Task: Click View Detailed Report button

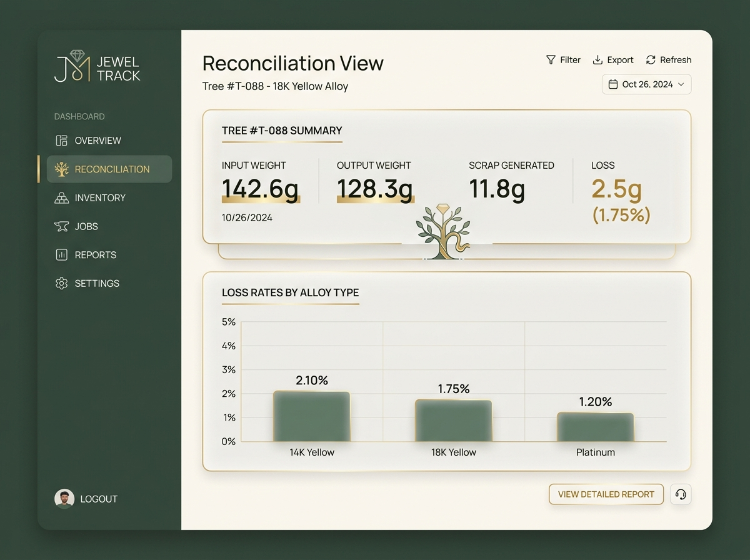Action: click(x=606, y=494)
